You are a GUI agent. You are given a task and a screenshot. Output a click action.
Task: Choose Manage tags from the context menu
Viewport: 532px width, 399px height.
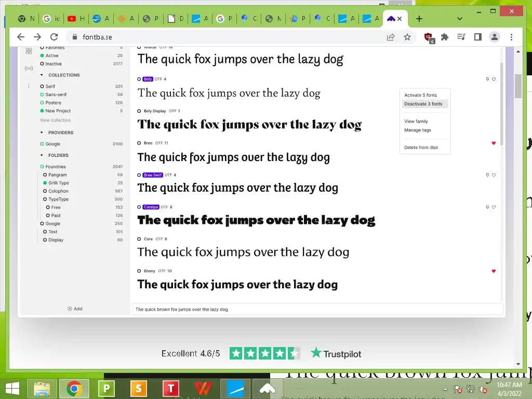click(x=418, y=130)
